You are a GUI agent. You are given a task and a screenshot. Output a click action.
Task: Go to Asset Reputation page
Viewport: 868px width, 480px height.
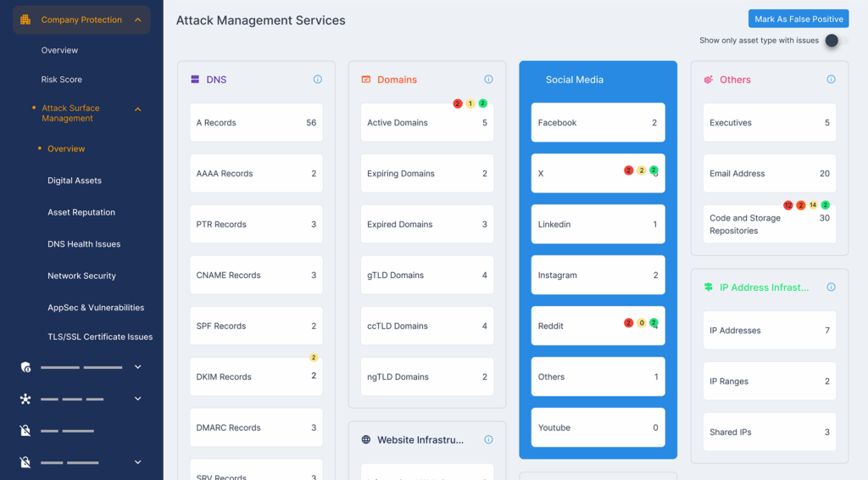click(x=81, y=212)
